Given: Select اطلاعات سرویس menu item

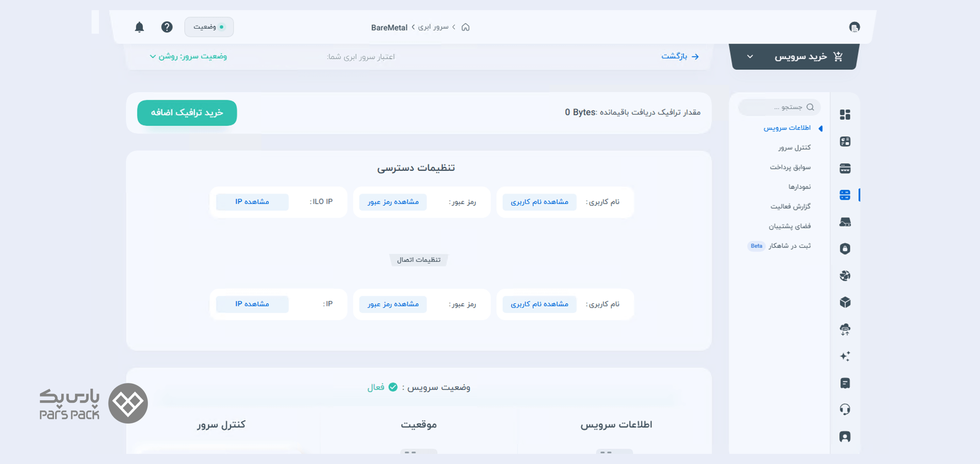Looking at the screenshot, I should (787, 128).
